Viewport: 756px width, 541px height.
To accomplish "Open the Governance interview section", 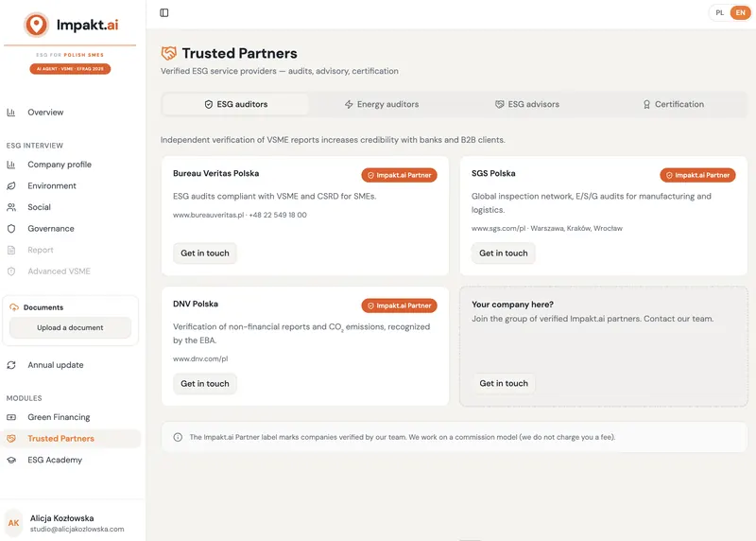I will click(70, 229).
